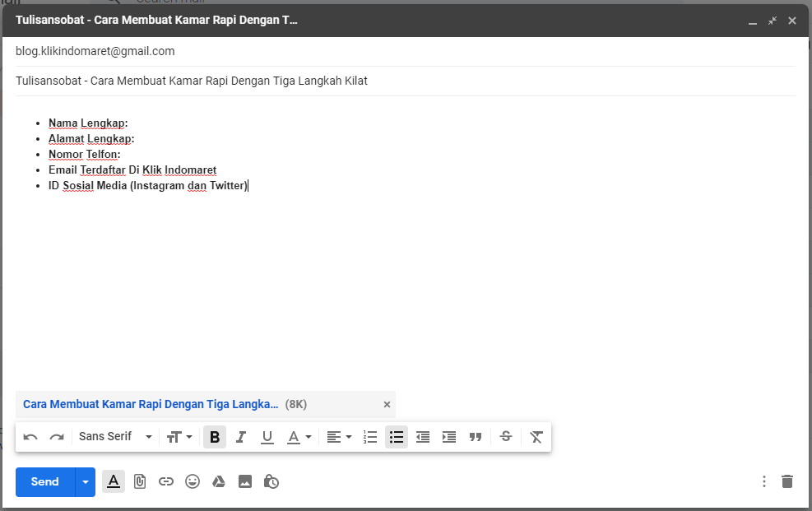
Task: Exit full-screen compose mode
Action: 773,21
